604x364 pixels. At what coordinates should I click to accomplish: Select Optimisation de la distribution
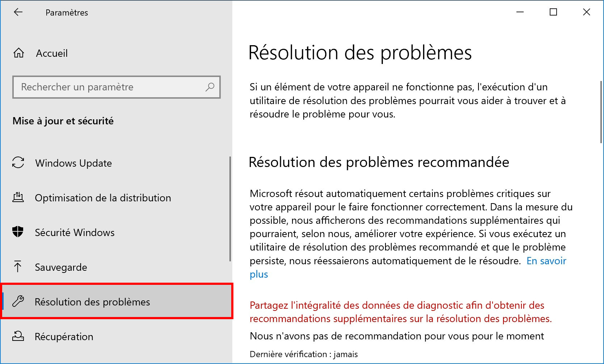point(115,198)
